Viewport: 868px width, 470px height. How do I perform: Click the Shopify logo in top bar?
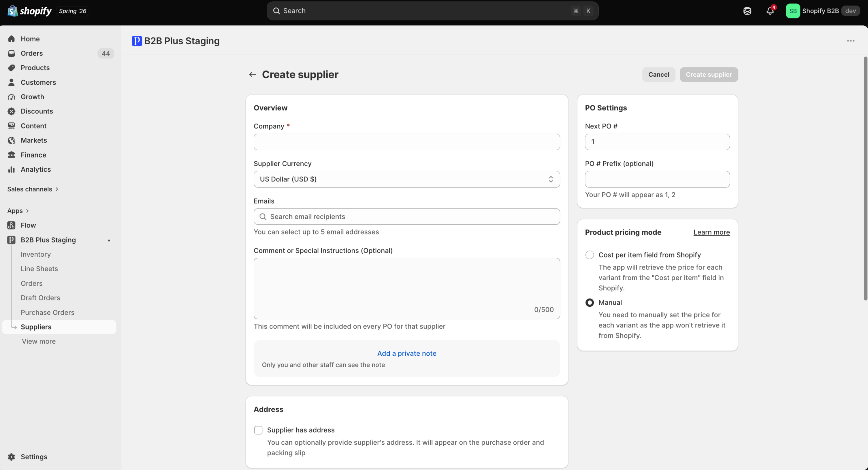pos(29,11)
